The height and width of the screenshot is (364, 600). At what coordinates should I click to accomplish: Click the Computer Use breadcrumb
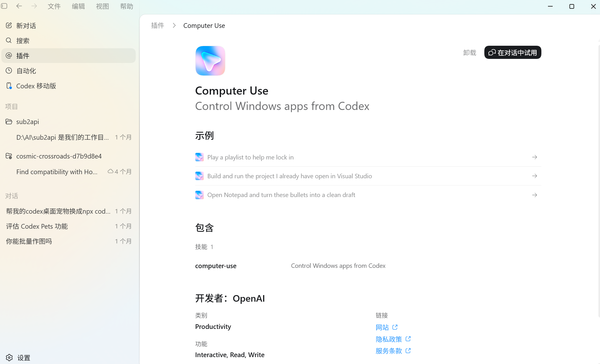pyautogui.click(x=204, y=25)
